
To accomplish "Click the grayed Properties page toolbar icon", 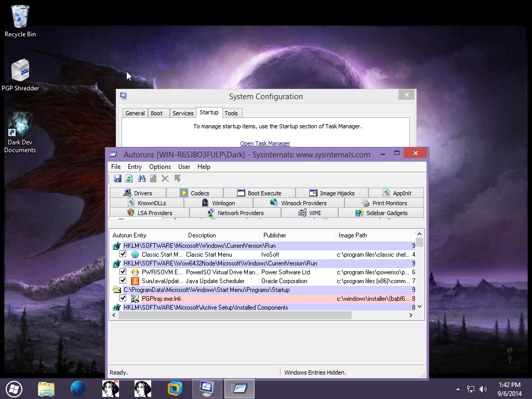I will 153,179.
